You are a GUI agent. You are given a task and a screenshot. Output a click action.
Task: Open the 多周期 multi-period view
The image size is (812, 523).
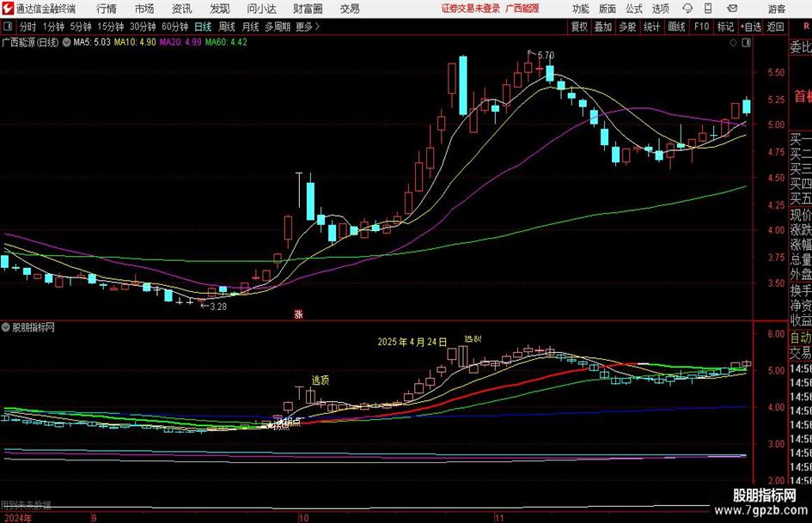(x=278, y=27)
